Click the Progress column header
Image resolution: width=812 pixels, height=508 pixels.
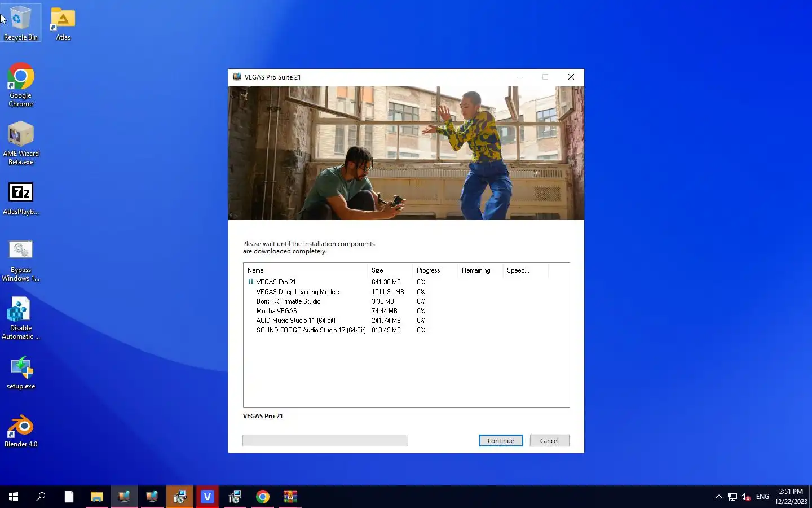[435, 270]
